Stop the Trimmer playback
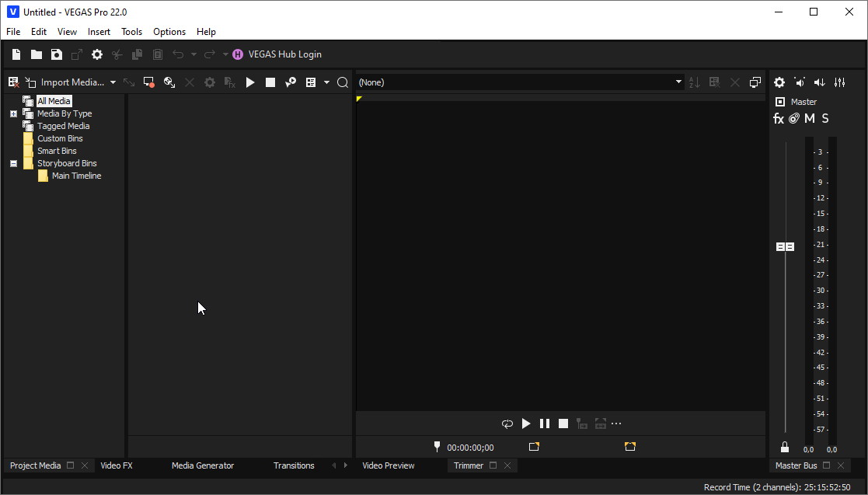The width and height of the screenshot is (868, 495). click(563, 424)
